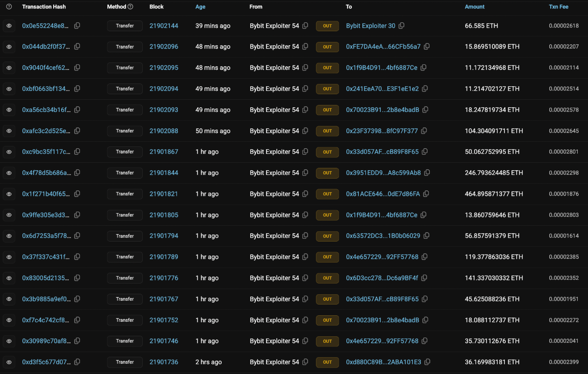
Task: Open block 21902144
Action: pos(164,26)
